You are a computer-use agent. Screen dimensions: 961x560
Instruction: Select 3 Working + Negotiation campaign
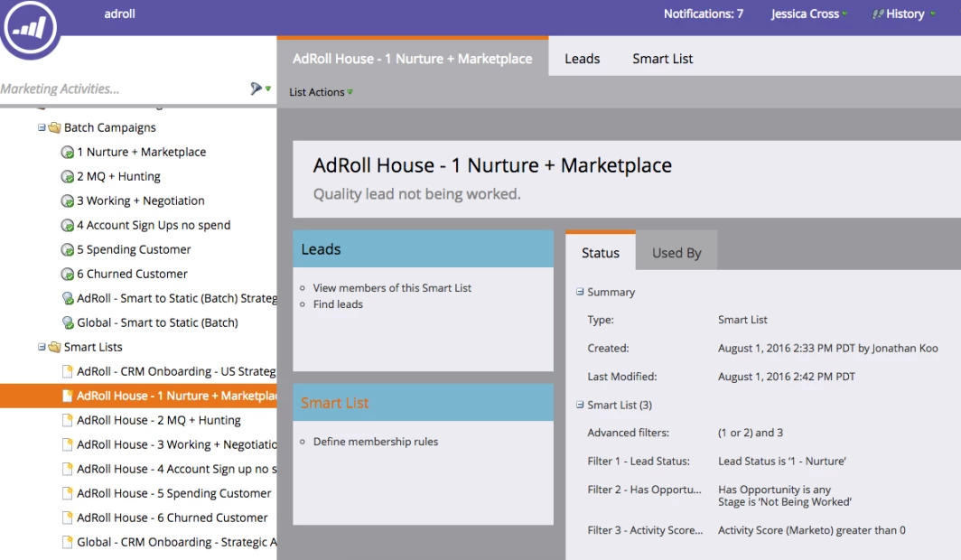[x=140, y=201]
